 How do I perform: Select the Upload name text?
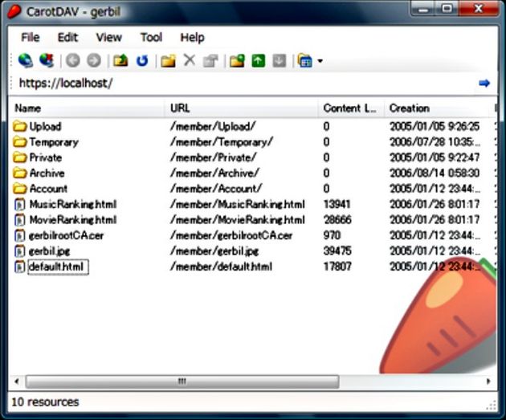coord(45,126)
